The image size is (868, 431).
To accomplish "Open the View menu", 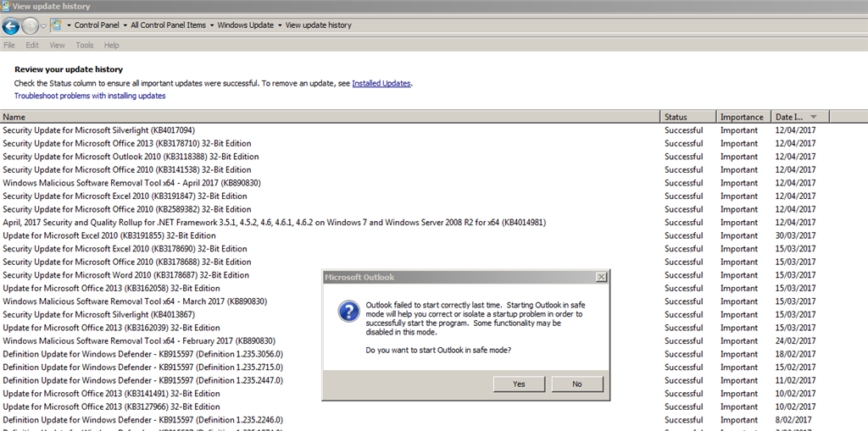I will pyautogui.click(x=57, y=46).
